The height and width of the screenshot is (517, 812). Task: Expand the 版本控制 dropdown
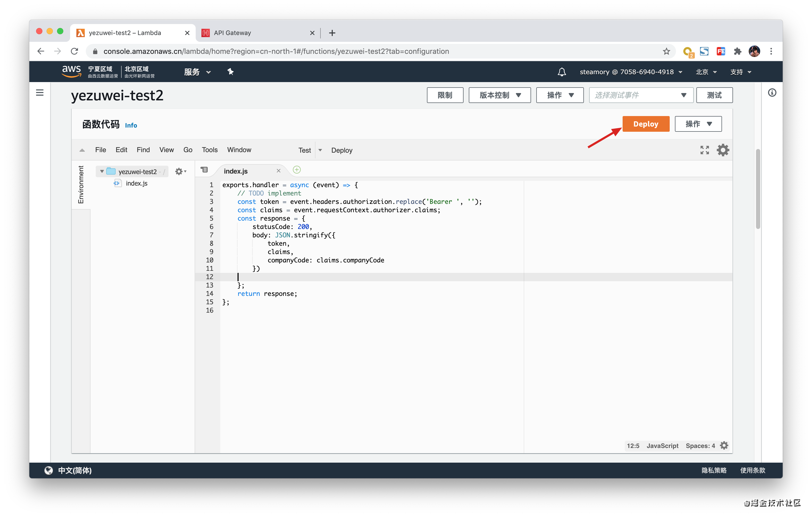499,95
